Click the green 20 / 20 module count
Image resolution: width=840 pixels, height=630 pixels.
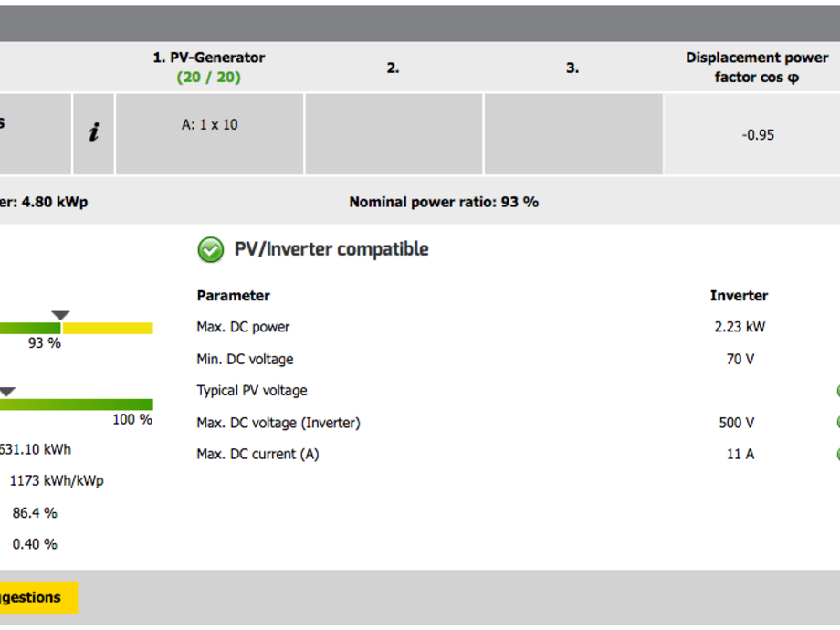point(209,78)
